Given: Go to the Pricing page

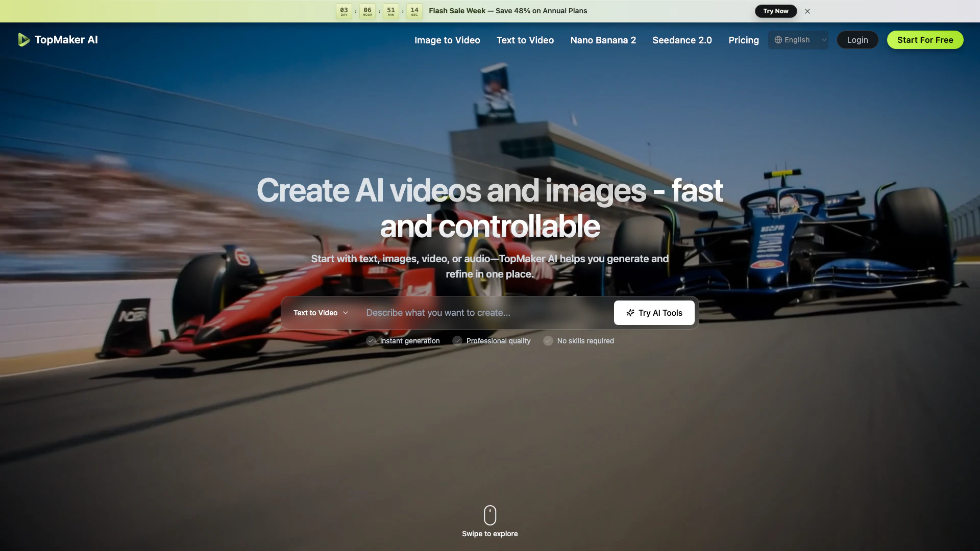Looking at the screenshot, I should tap(744, 40).
